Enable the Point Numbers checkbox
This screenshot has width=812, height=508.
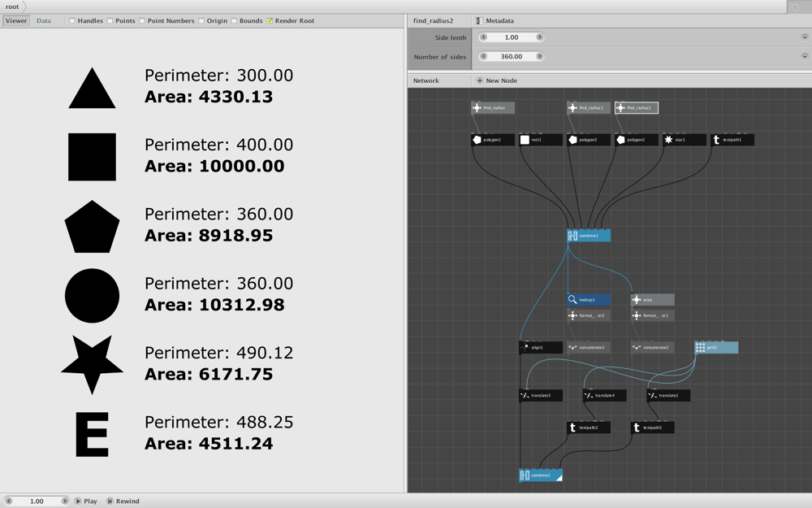click(142, 21)
